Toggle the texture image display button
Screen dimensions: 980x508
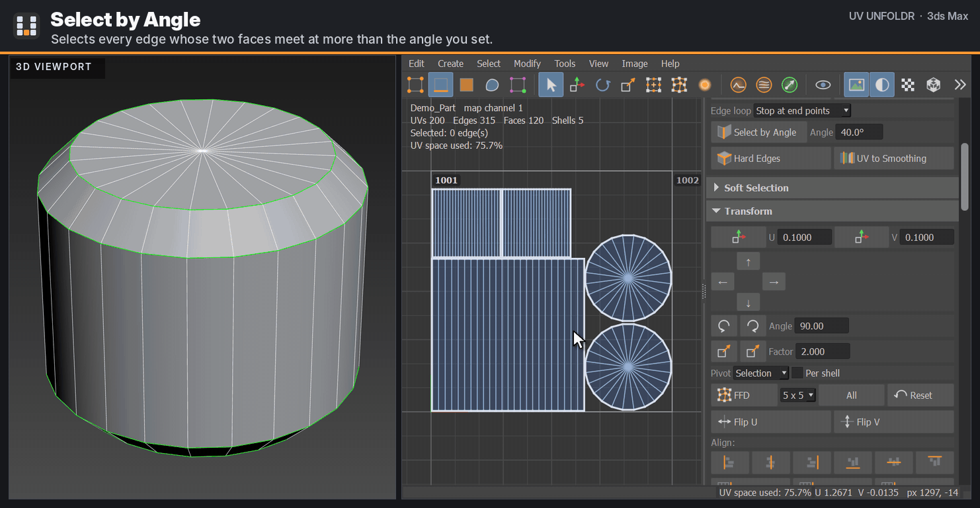pyautogui.click(x=856, y=85)
